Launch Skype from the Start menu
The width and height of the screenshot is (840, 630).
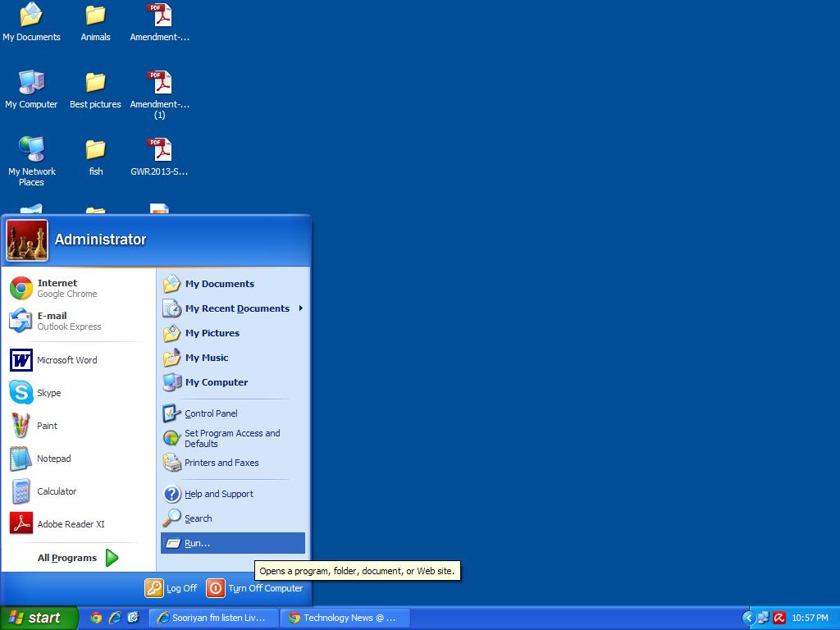click(78, 393)
